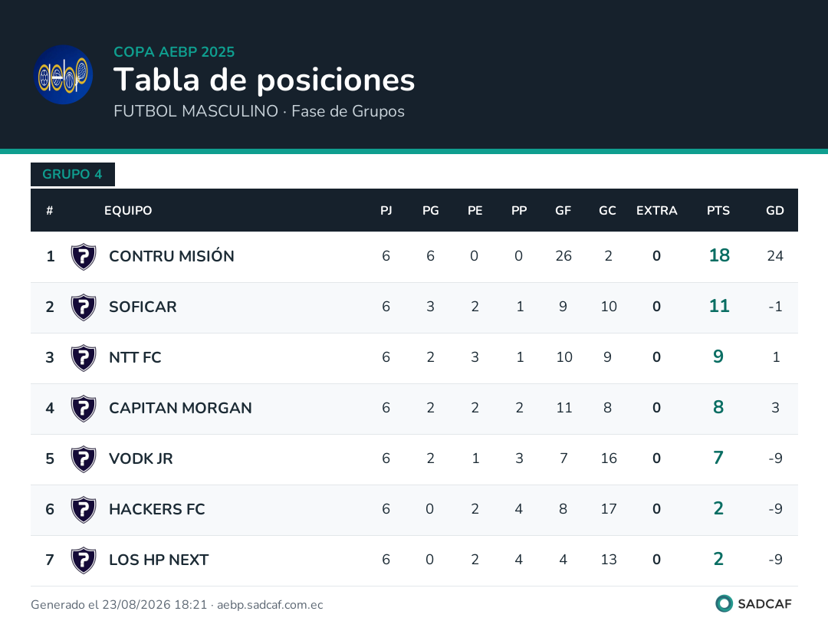Image resolution: width=828 pixels, height=644 pixels.
Task: Click the CONTRU MISIÓN team name
Action: coord(172,256)
